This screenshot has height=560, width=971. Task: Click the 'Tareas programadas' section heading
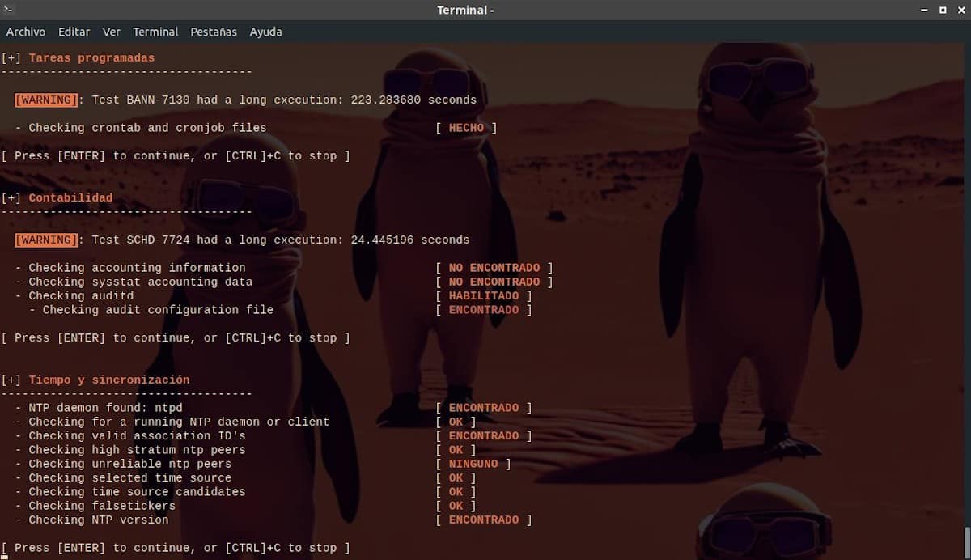click(91, 57)
